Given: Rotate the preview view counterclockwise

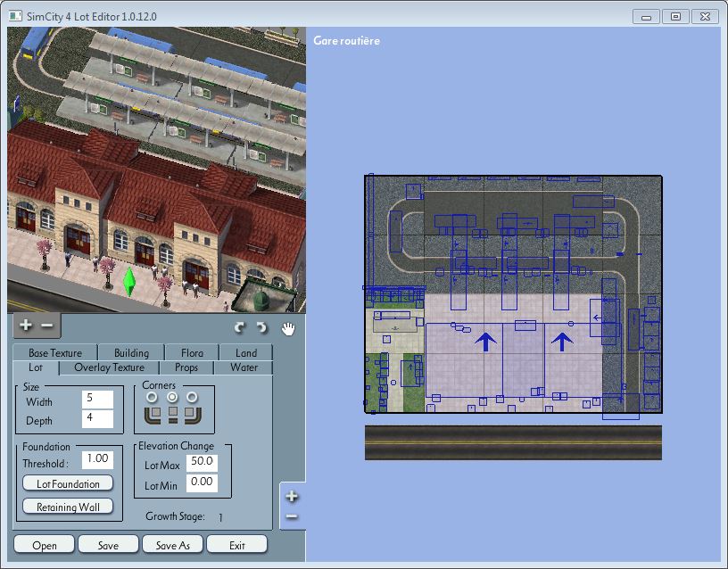Looking at the screenshot, I should pos(262,328).
